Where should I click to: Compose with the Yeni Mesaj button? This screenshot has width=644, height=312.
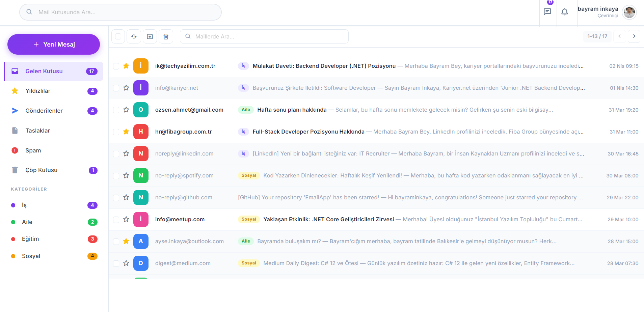click(x=54, y=44)
